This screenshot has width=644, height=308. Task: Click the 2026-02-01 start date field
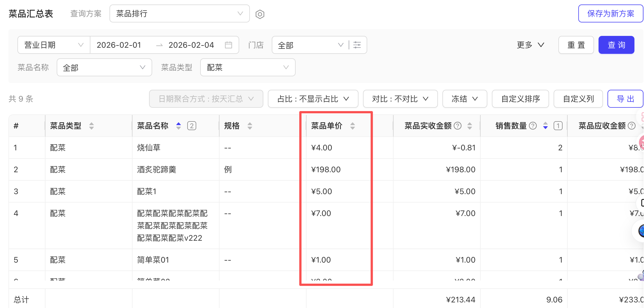tap(119, 45)
